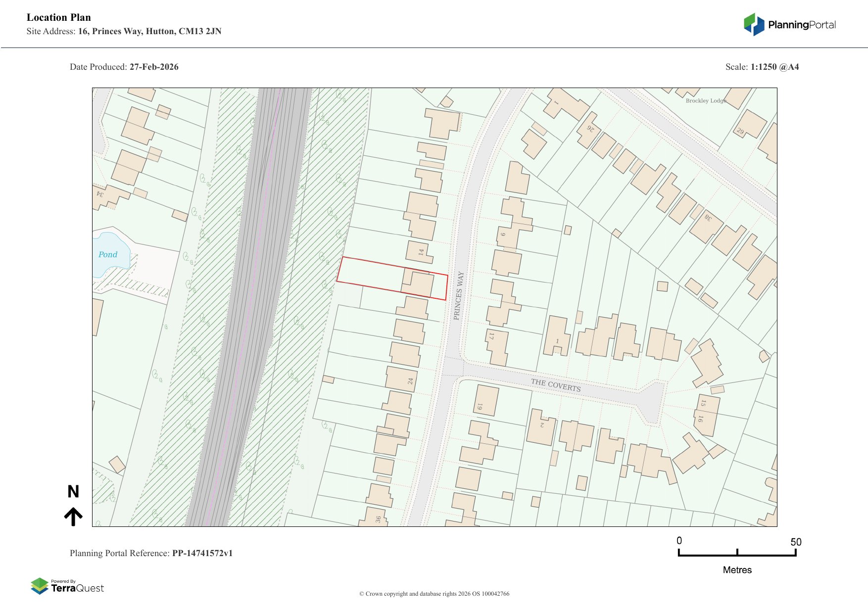Click house number 19 building on map
This screenshot has height=614, width=868.
[x=485, y=401]
